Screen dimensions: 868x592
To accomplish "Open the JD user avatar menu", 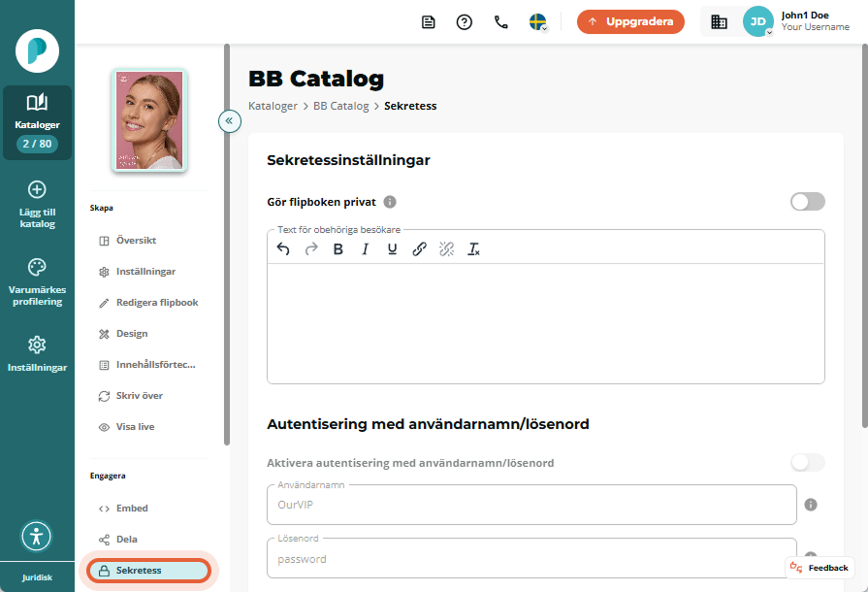I will tap(757, 21).
